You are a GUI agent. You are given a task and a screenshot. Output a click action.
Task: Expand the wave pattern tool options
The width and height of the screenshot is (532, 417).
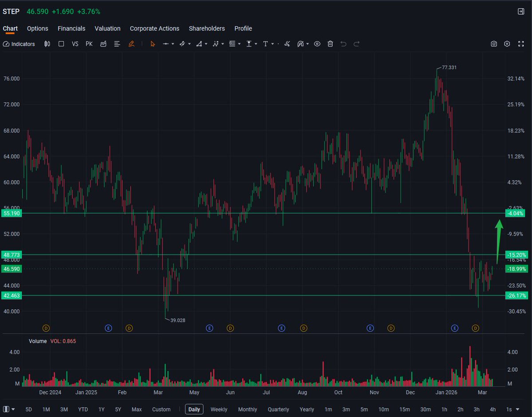[223, 44]
